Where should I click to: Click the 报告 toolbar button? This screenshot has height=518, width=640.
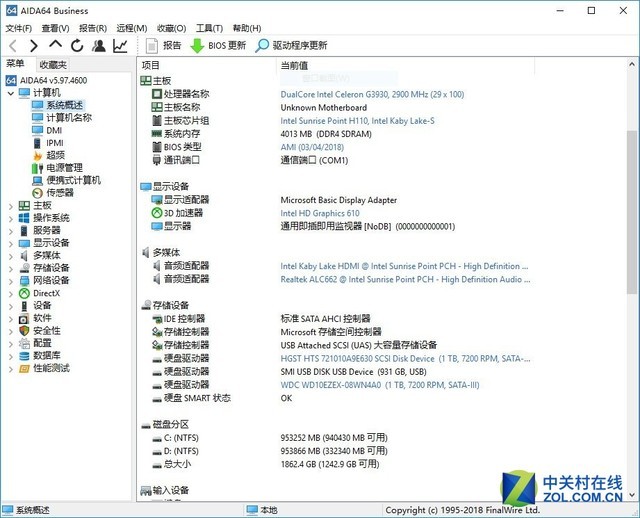(x=164, y=45)
